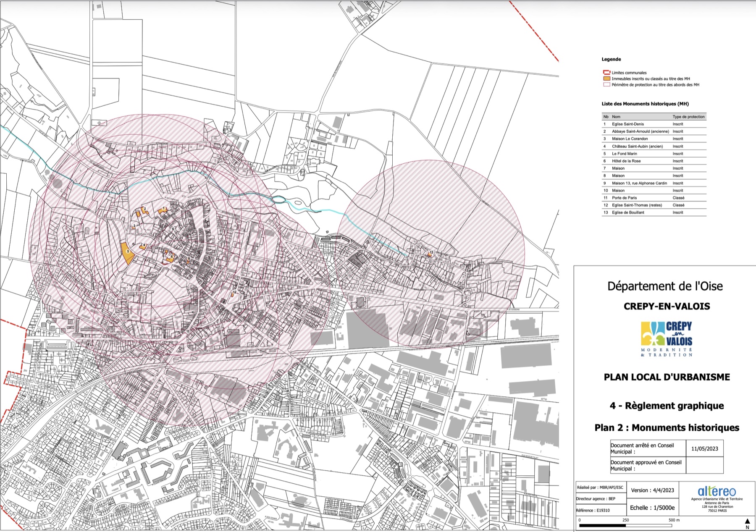Click 'Liste des Monuments historiques (MH)' heading
Image resolution: width=756 pixels, height=532 pixels.
pos(645,104)
